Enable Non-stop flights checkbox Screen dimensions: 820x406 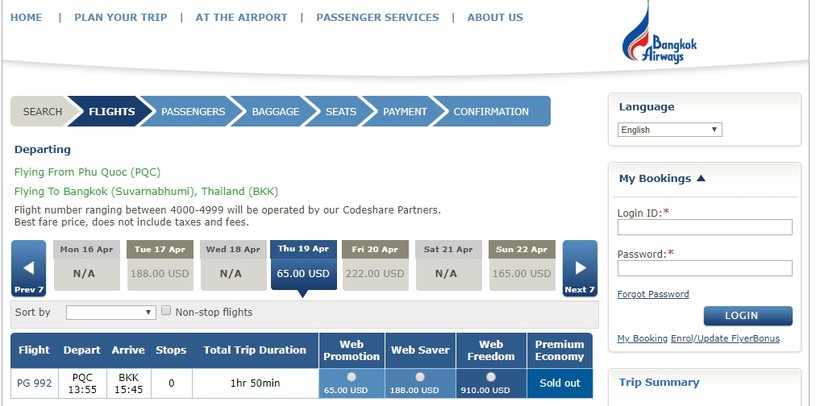tap(167, 311)
